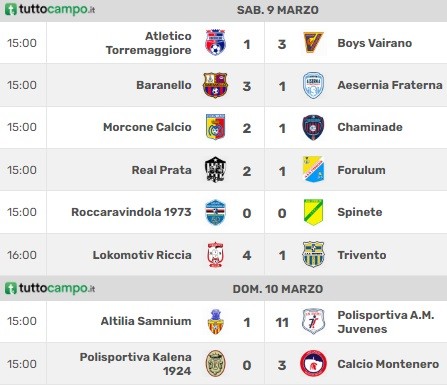
Task: Click the Atletico Torremaggiore team crest
Action: coord(215,43)
